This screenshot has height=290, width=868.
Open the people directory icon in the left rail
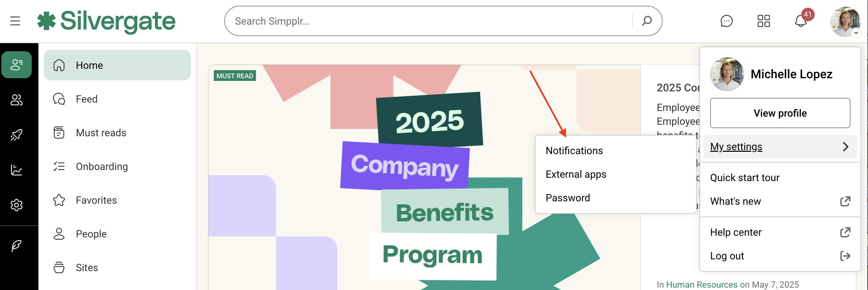tap(17, 100)
